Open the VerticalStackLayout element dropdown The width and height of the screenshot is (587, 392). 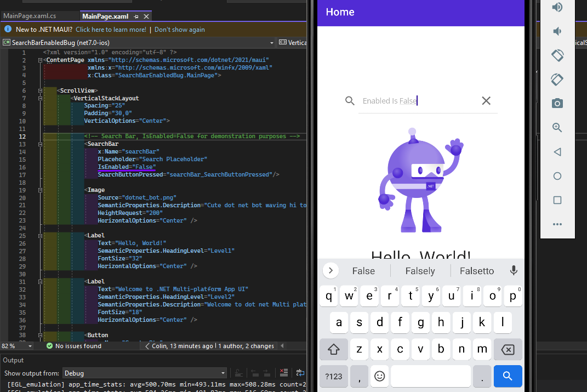pyautogui.click(x=292, y=43)
